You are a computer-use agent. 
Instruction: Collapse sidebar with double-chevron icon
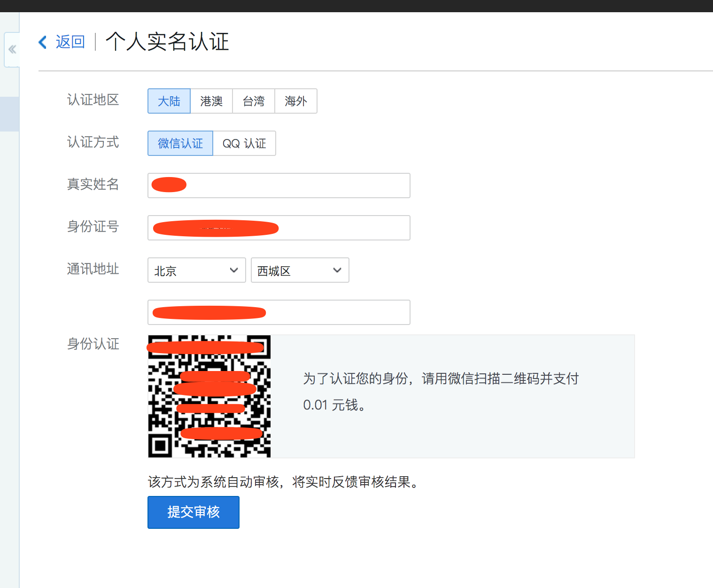(x=12, y=49)
